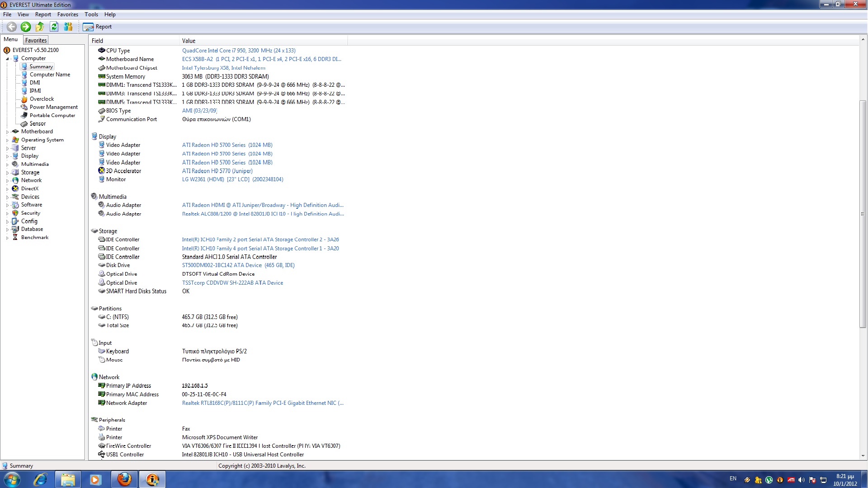Click the users toolbar icon
868x488 pixels.
[x=68, y=27]
